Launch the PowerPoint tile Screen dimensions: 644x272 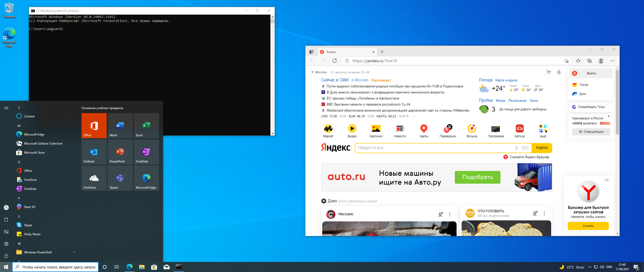(x=120, y=152)
